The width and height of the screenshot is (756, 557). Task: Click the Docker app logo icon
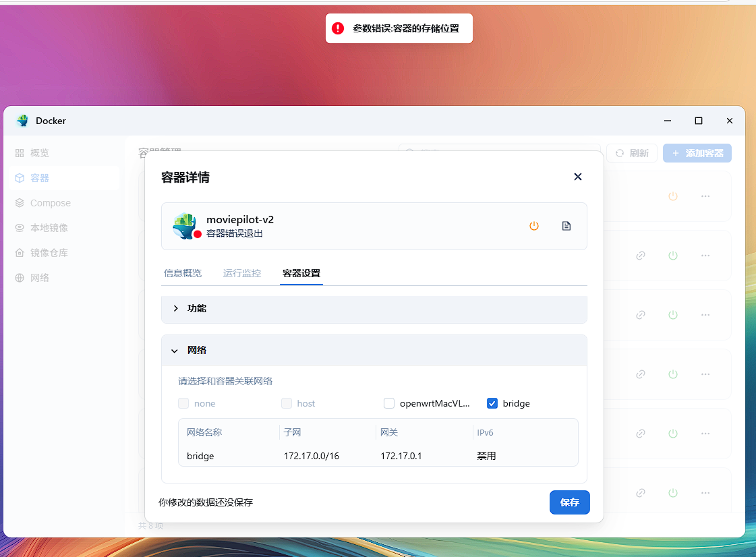click(23, 121)
